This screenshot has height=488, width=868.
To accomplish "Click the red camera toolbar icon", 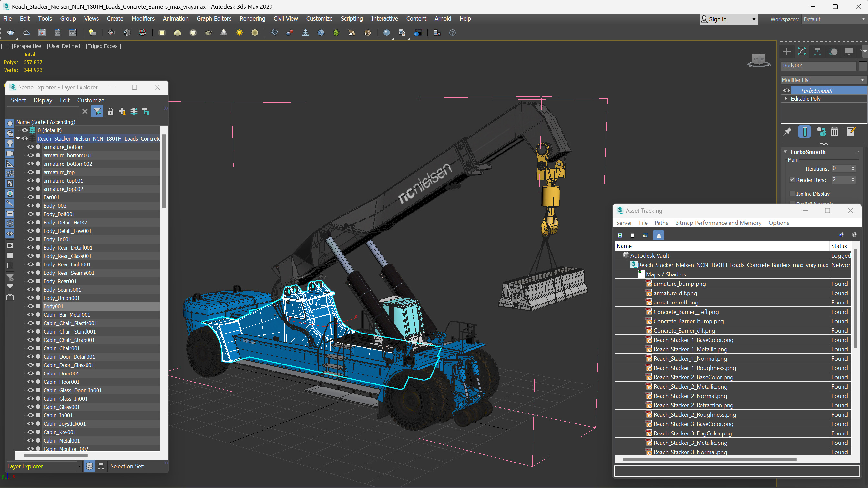I will [142, 33].
